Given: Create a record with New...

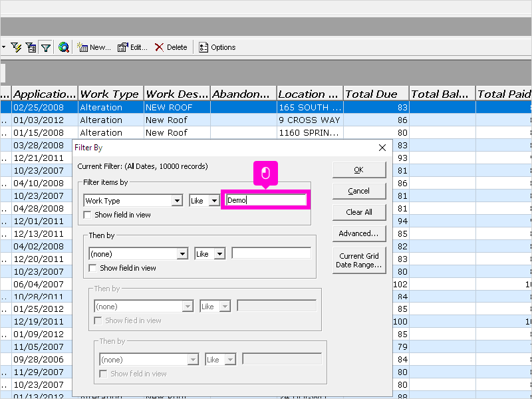Looking at the screenshot, I should point(94,47).
